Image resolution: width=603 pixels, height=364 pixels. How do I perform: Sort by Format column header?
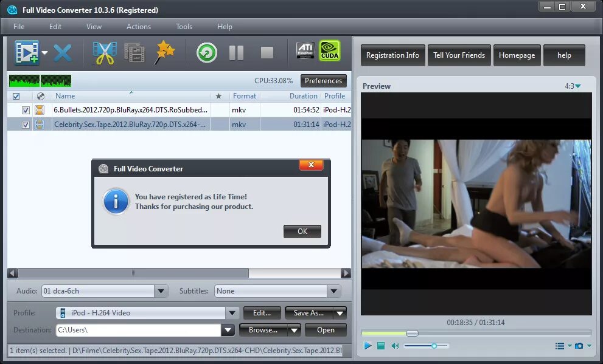245,96
